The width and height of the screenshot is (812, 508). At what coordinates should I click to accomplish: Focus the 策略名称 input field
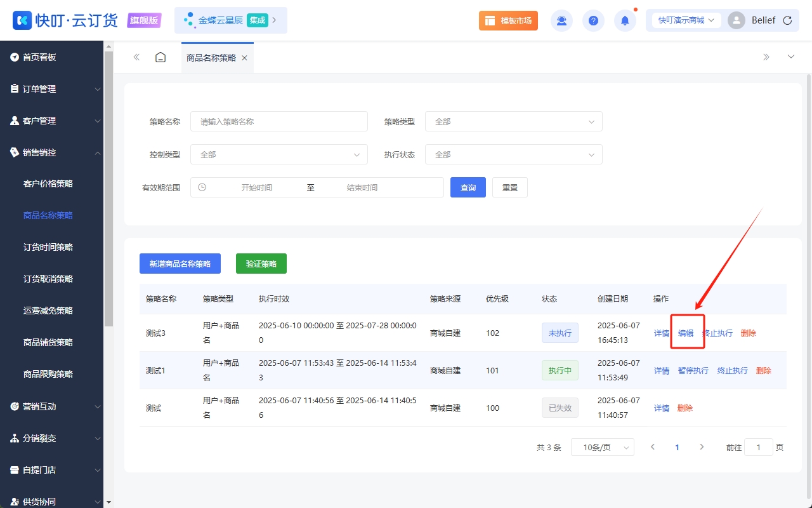pos(279,121)
